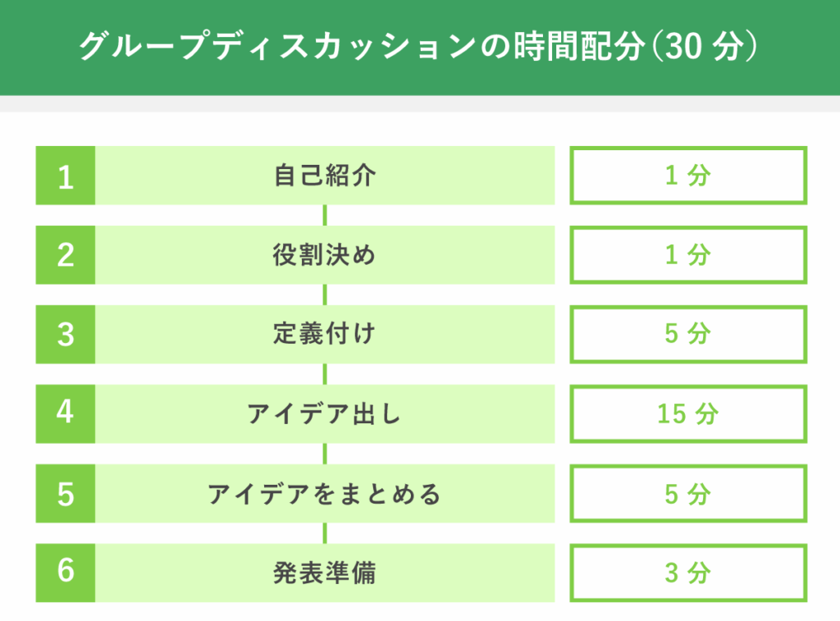The width and height of the screenshot is (840, 621).
Task: Select the 3 分 time box
Action: (688, 573)
